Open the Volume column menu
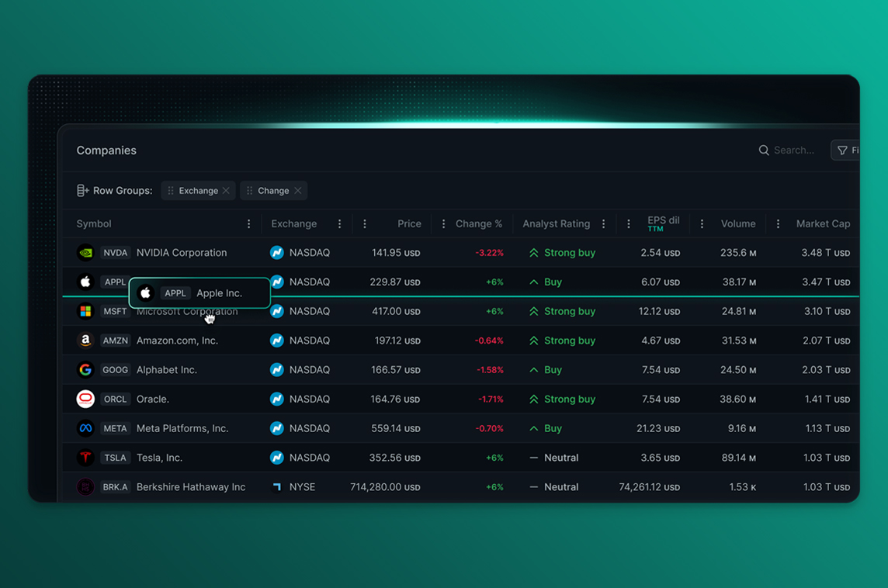This screenshot has height=588, width=888. pyautogui.click(x=702, y=223)
